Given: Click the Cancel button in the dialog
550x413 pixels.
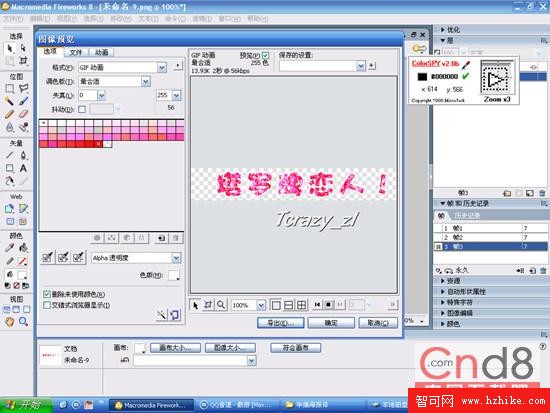Looking at the screenshot, I should [378, 323].
